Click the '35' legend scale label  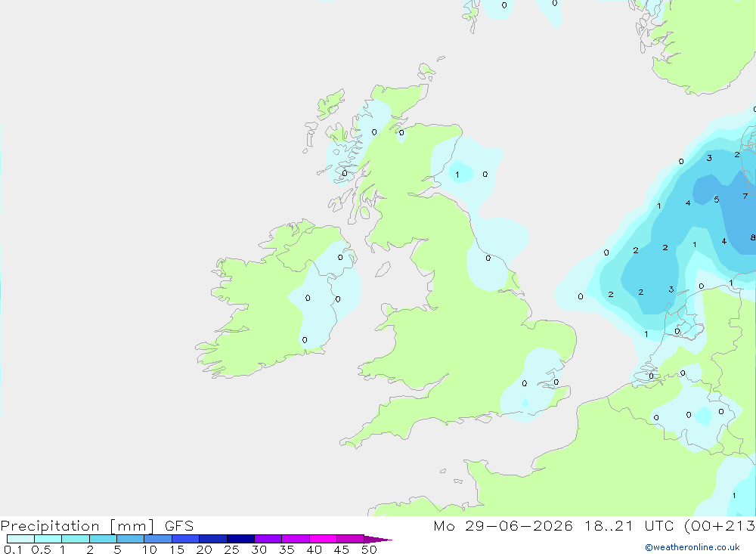tap(287, 549)
